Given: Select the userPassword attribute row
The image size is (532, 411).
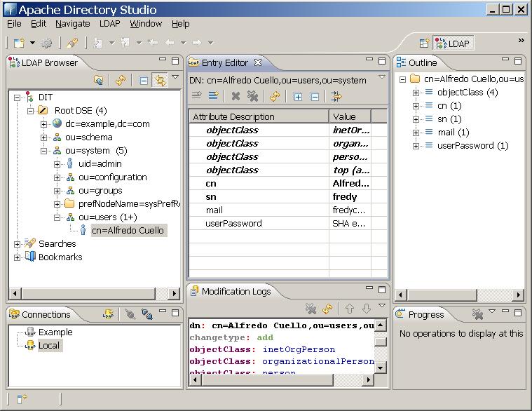Looking at the screenshot, I should coord(233,224).
